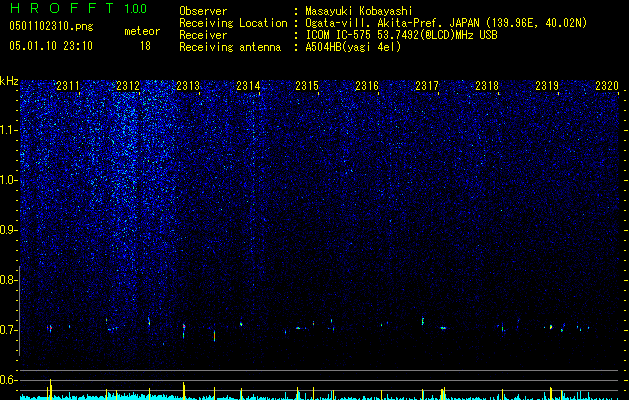Click the 2313 time marker

(x=188, y=86)
